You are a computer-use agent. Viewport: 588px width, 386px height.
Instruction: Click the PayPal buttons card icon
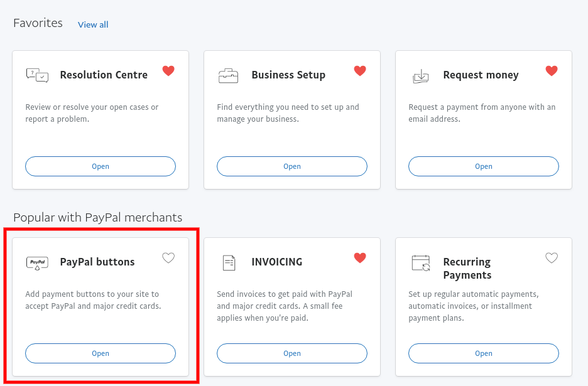[37, 263]
